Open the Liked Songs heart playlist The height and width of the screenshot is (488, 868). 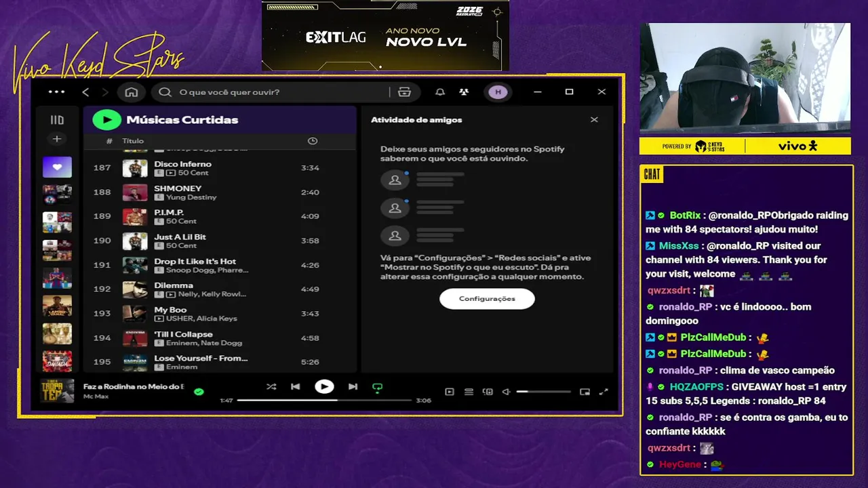57,167
